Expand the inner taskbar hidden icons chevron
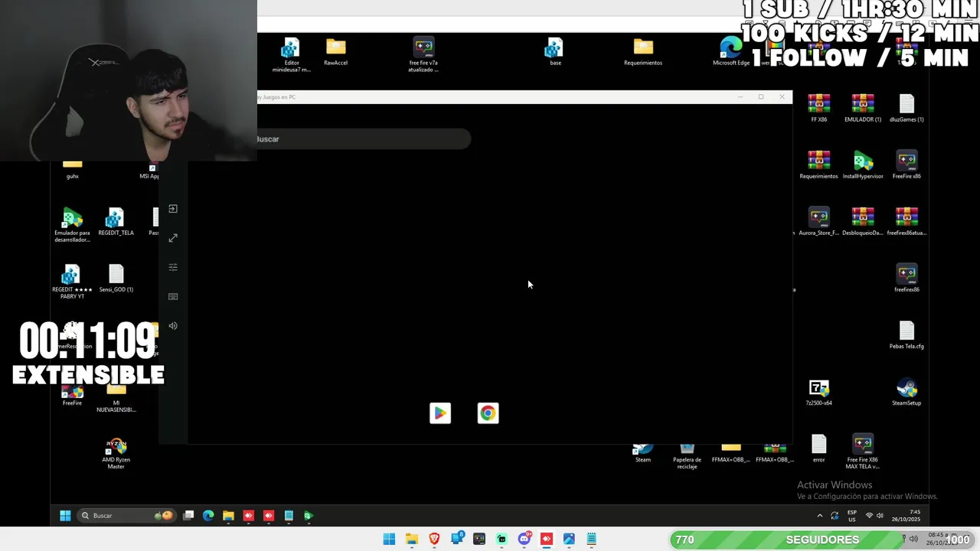 click(820, 516)
